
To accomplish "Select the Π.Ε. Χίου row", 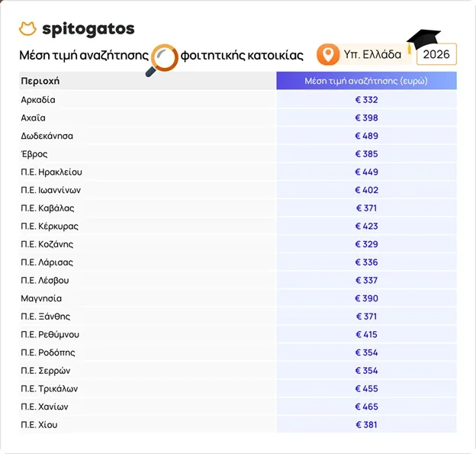I will pos(238,424).
